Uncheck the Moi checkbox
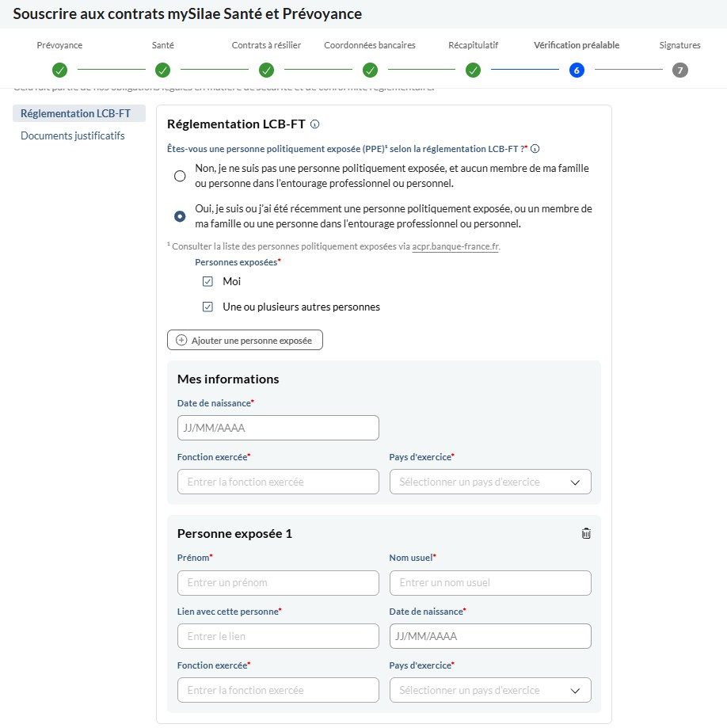This screenshot has height=728, width=727. pyautogui.click(x=207, y=281)
